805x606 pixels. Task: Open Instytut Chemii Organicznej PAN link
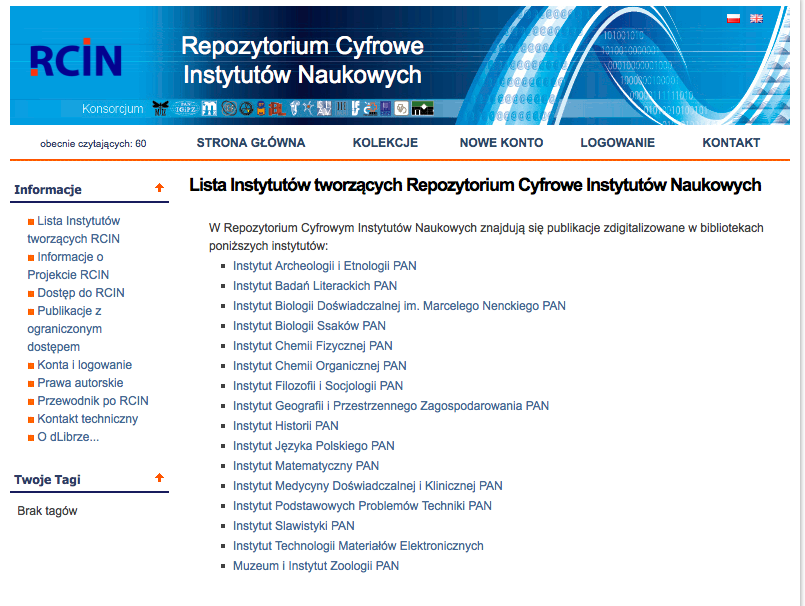pyautogui.click(x=319, y=366)
